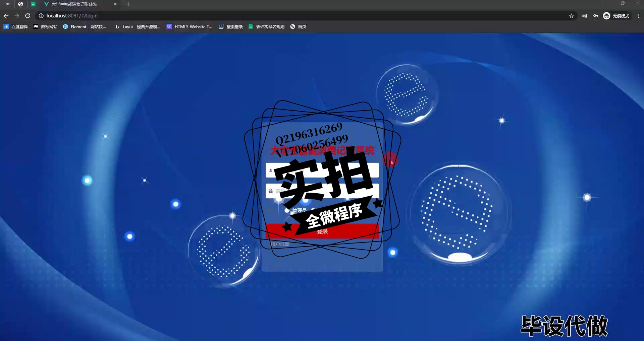Click the password input field
The height and width of the screenshot is (341, 644).
322,191
